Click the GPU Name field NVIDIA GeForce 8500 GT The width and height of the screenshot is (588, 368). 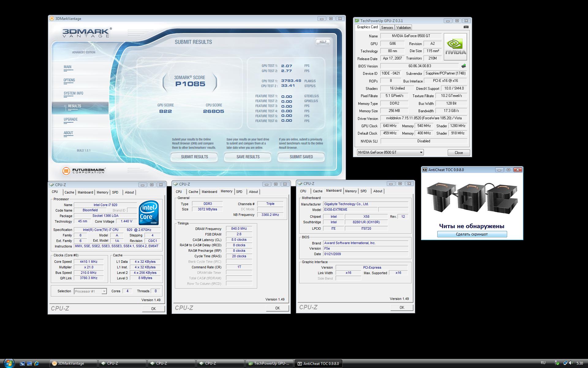[411, 36]
